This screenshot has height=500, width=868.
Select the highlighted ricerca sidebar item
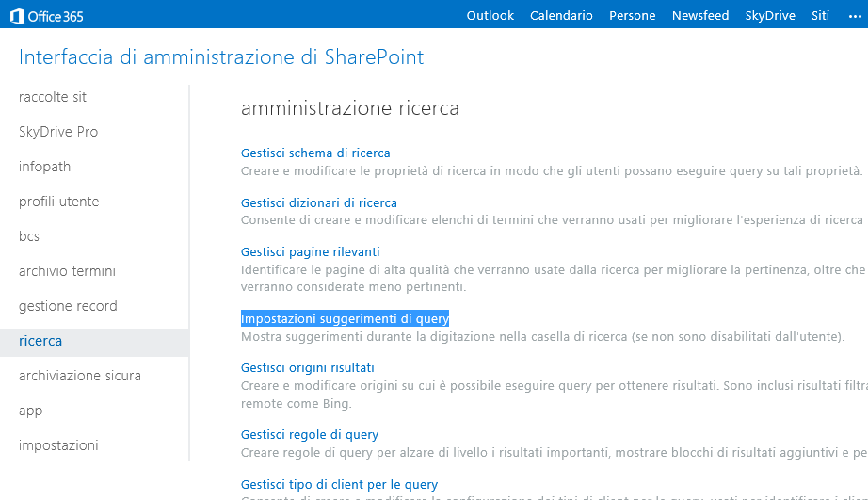point(94,341)
